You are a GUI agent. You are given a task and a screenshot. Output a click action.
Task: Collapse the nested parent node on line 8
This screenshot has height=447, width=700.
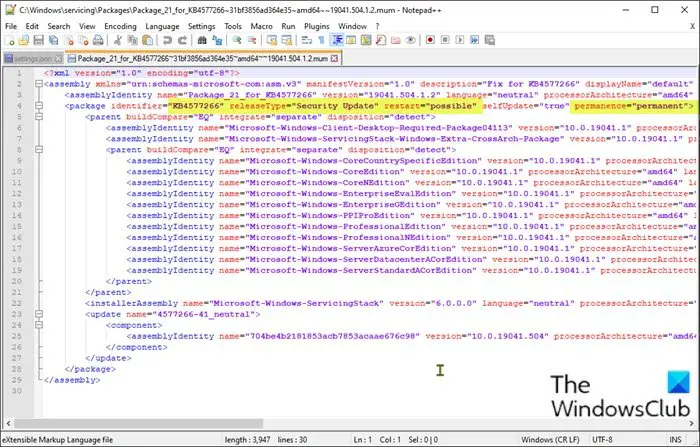(x=39, y=150)
